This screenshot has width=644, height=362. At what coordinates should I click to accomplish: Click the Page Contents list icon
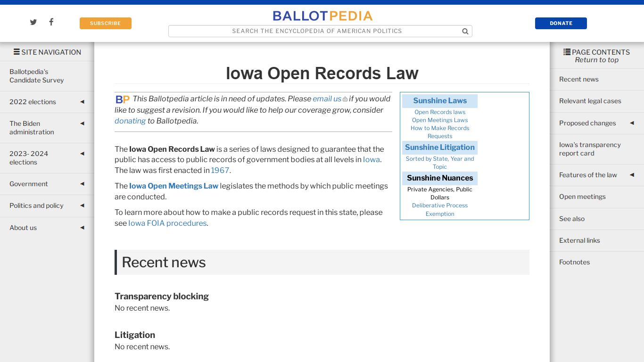(567, 52)
